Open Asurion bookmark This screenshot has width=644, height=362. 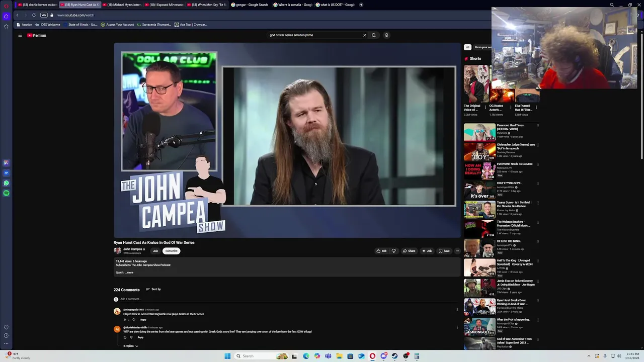[25, 25]
